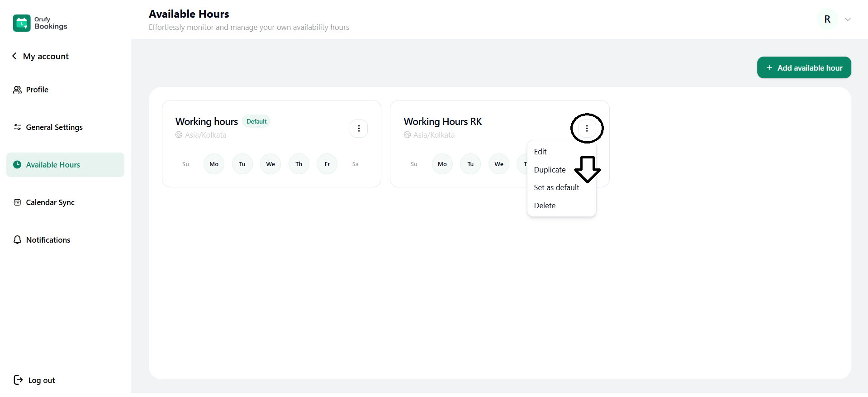Click the R user avatar
Viewport: 868px width, 397px height.
click(x=827, y=19)
